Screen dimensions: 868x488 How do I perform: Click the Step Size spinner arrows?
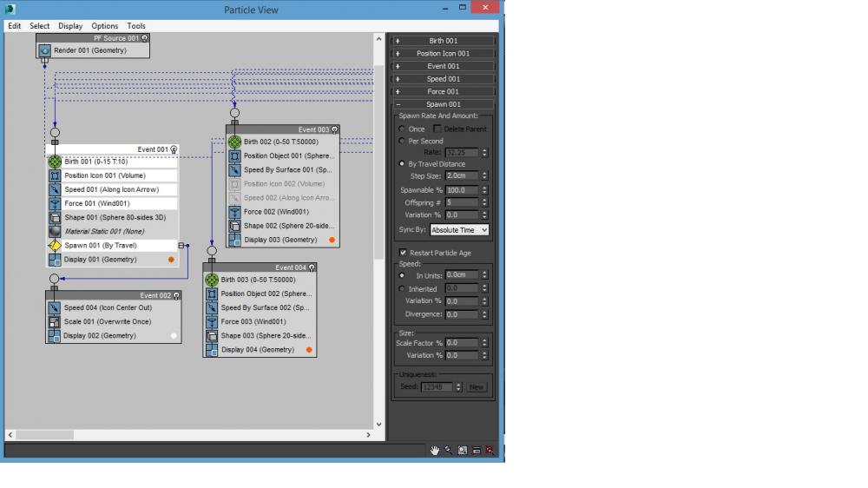(x=484, y=175)
